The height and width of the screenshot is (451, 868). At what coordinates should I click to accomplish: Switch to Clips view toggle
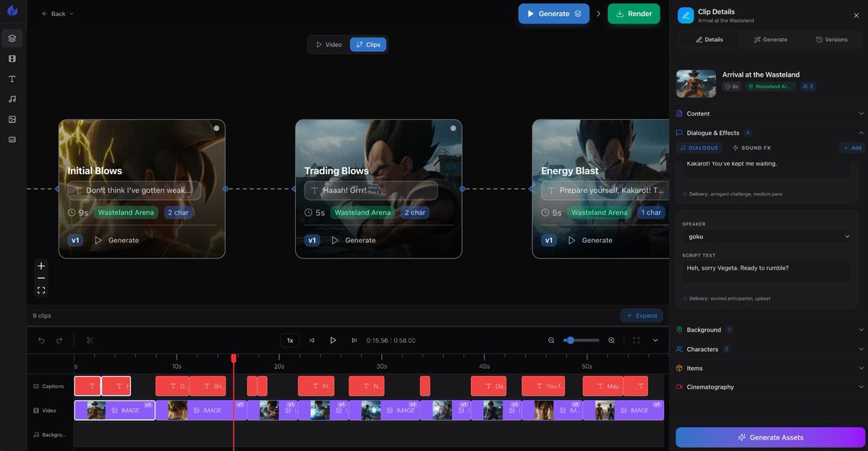368,45
